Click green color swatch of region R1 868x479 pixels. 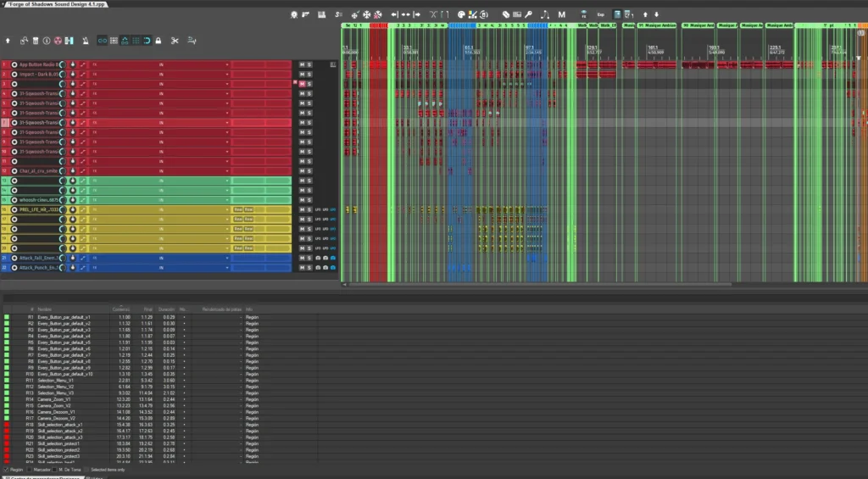7,317
